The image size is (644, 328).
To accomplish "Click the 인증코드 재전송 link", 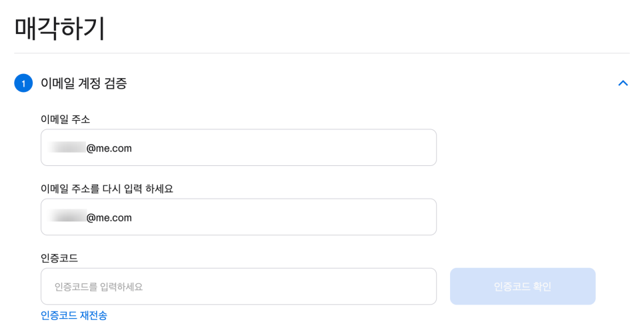I will coord(74,315).
